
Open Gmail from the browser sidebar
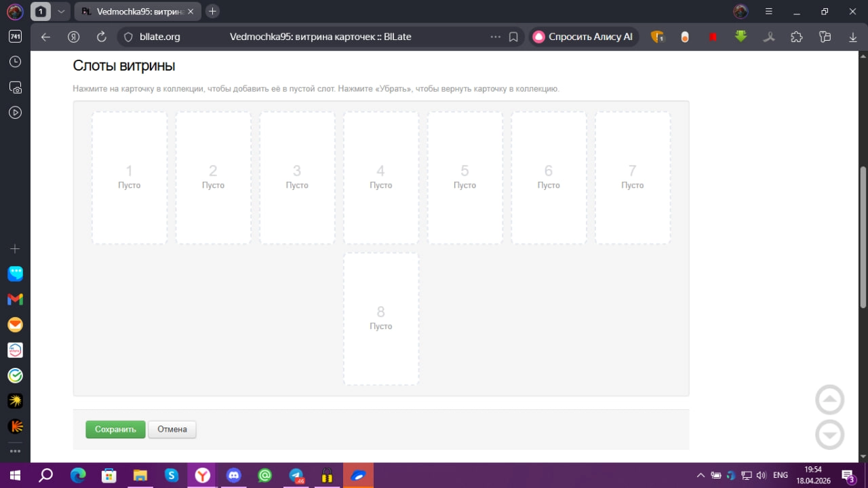pyautogui.click(x=15, y=299)
